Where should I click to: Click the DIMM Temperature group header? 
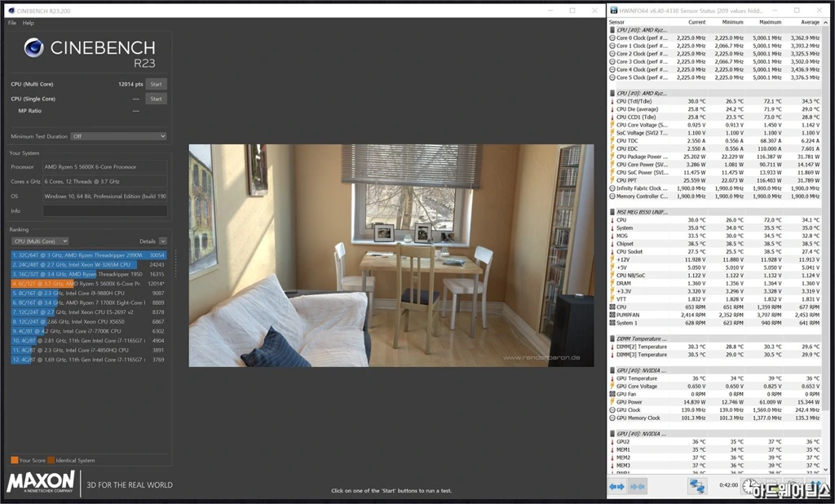click(x=715, y=338)
